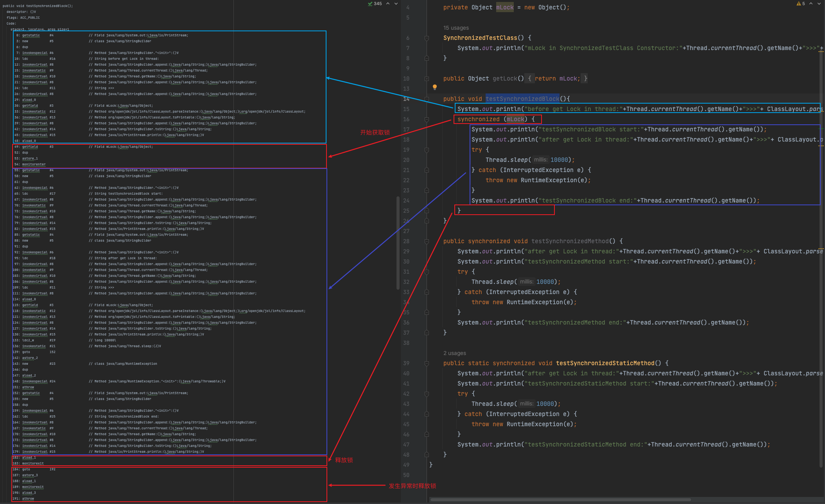Click 'return mLock;' in the getLock method

click(558, 79)
